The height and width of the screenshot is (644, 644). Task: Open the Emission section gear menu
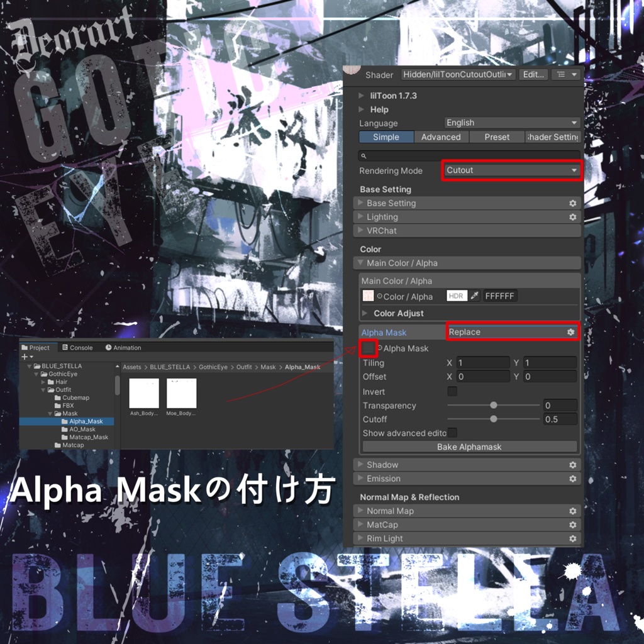tap(572, 479)
